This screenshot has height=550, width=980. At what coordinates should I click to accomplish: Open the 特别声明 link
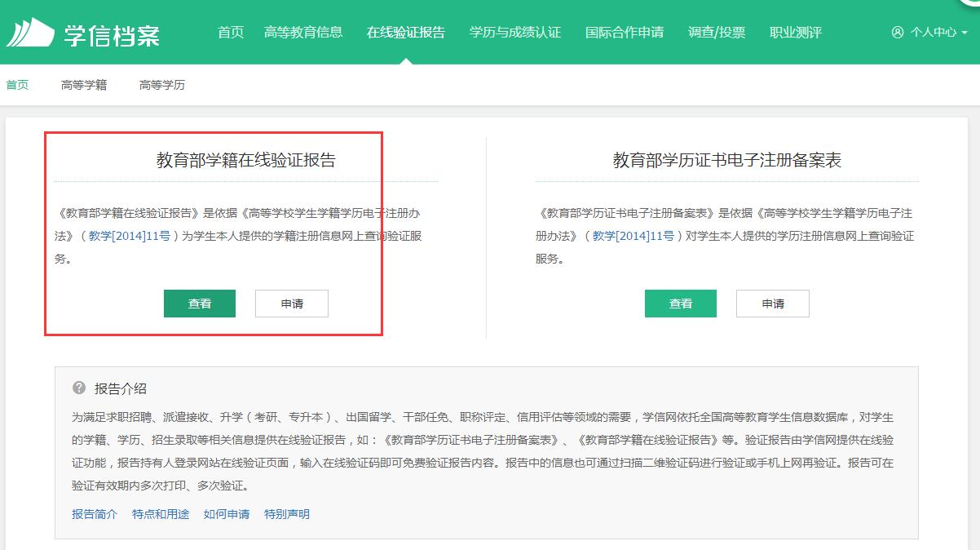pos(287,514)
